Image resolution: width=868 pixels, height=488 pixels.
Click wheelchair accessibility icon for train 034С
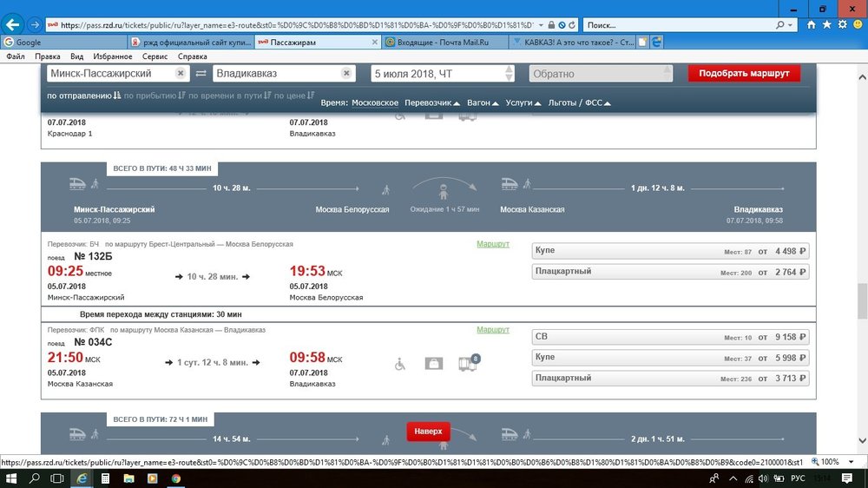400,364
